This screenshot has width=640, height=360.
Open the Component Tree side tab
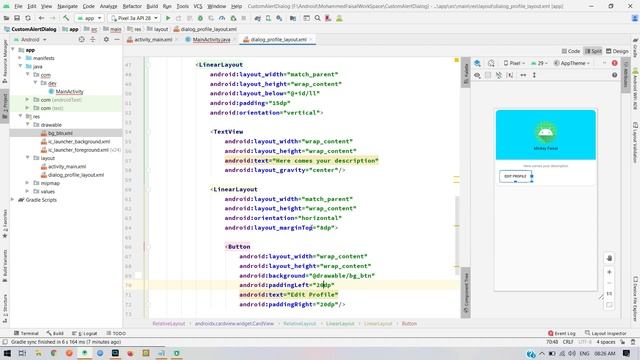click(466, 292)
